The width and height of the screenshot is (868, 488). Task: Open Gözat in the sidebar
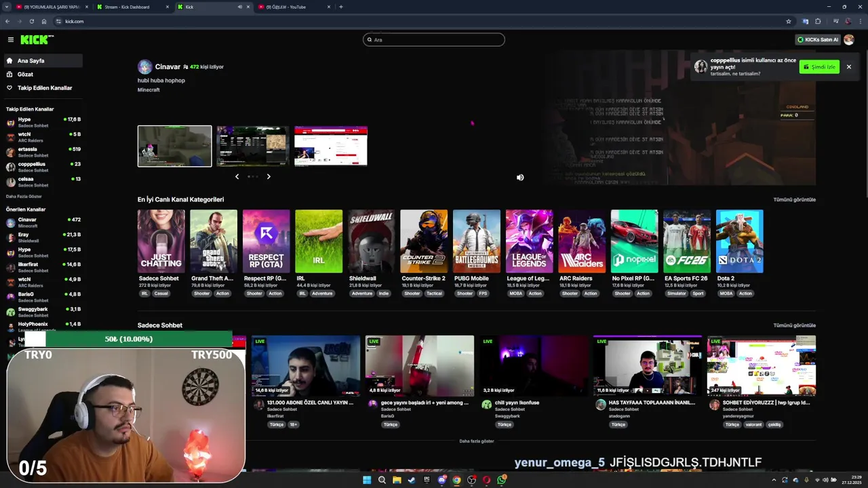tap(43, 74)
